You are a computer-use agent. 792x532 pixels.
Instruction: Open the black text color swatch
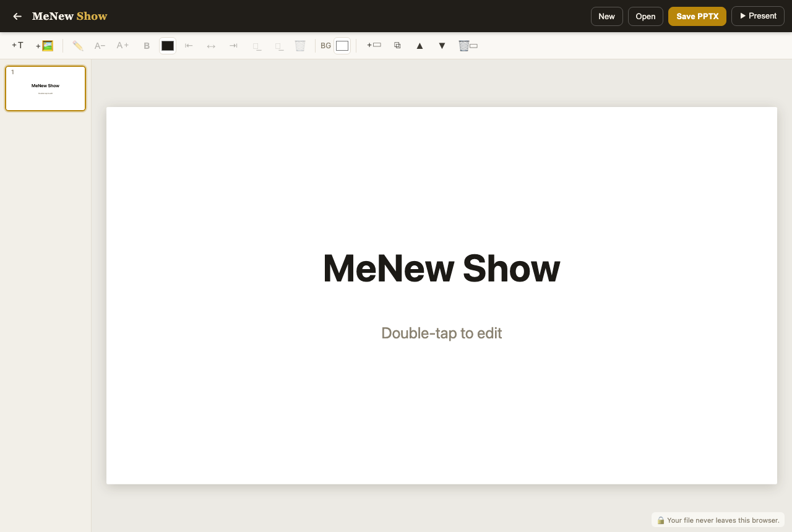[x=168, y=46]
